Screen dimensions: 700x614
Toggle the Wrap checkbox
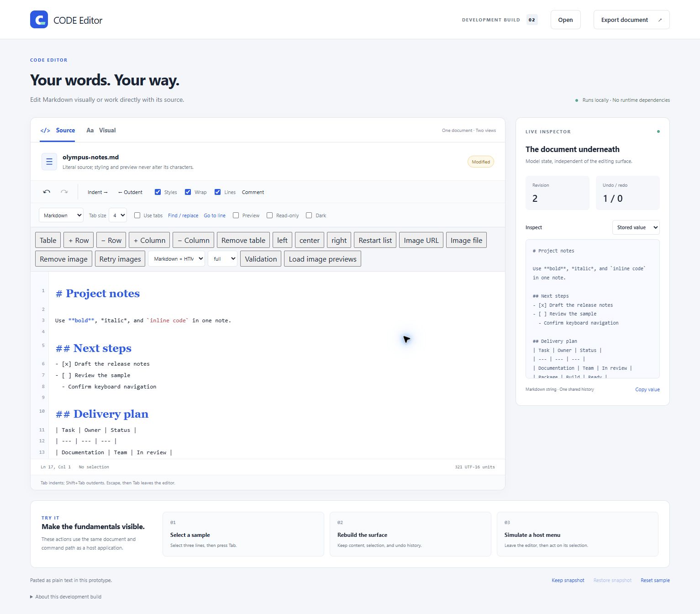(x=188, y=192)
